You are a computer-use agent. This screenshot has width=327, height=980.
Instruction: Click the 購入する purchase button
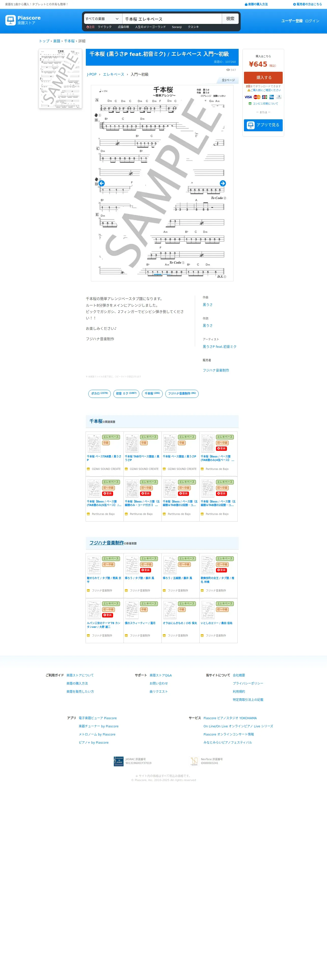pos(263,78)
